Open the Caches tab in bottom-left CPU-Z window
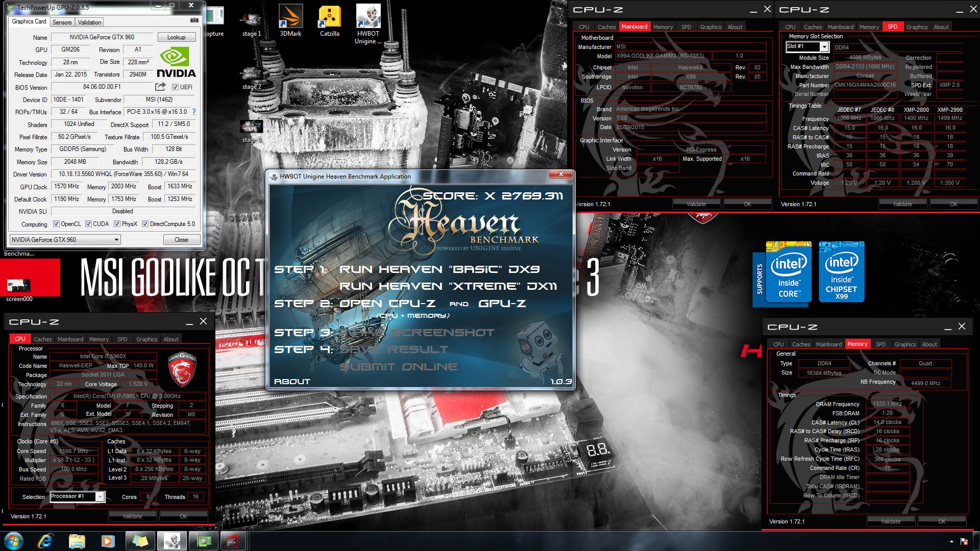 [43, 339]
